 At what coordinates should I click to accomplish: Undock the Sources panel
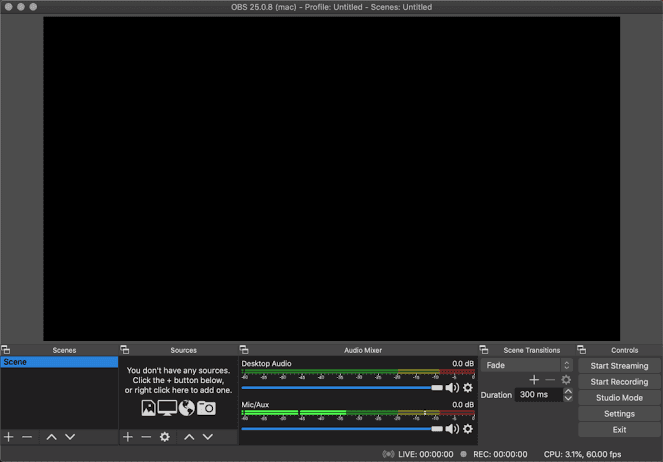[125, 350]
